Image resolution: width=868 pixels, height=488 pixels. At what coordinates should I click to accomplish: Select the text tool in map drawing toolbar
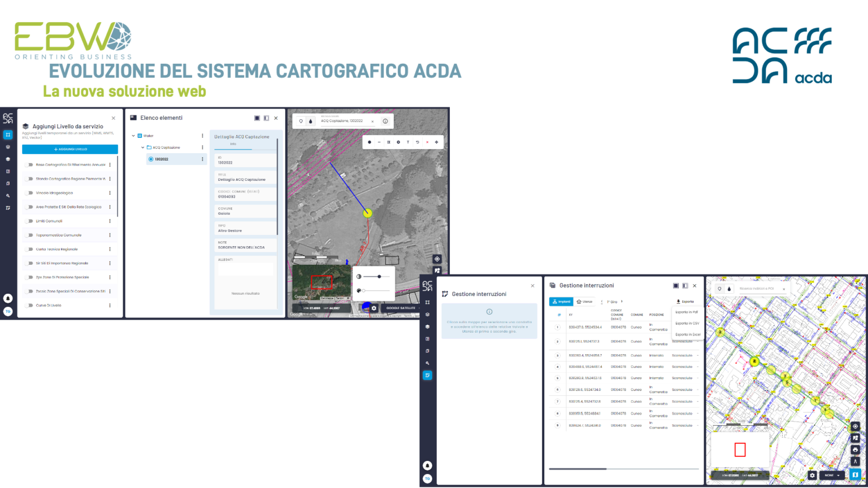point(408,142)
